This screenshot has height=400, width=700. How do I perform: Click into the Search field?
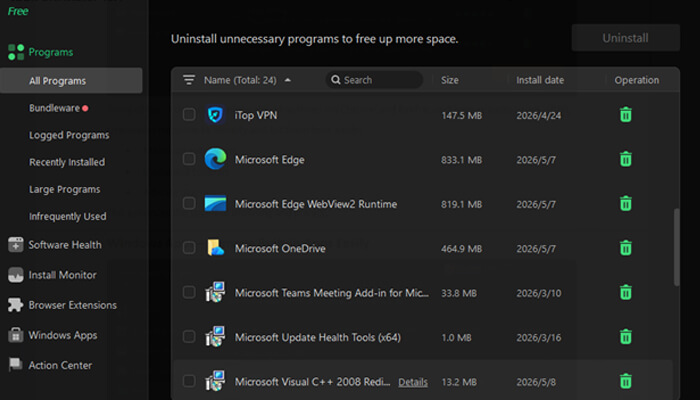(374, 80)
